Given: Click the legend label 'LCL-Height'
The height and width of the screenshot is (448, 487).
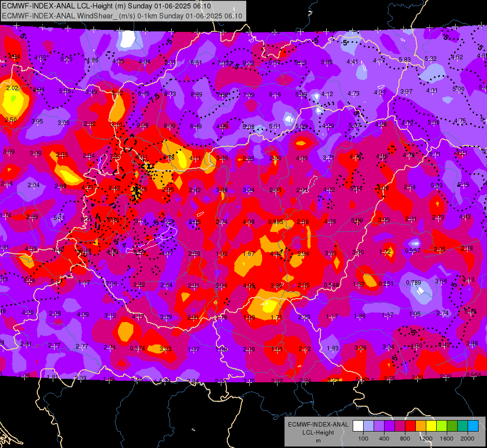Looking at the screenshot, I should [318, 433].
